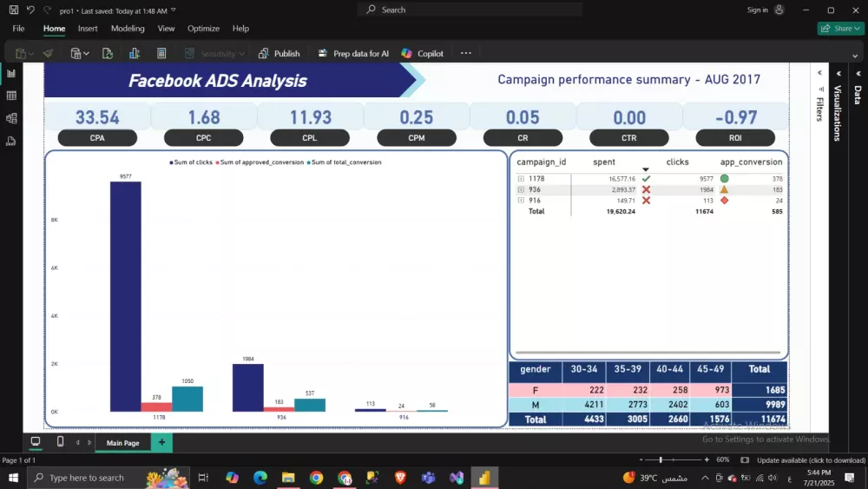This screenshot has height=489, width=868.
Task: Open the View ribbon tab
Action: click(x=166, y=29)
